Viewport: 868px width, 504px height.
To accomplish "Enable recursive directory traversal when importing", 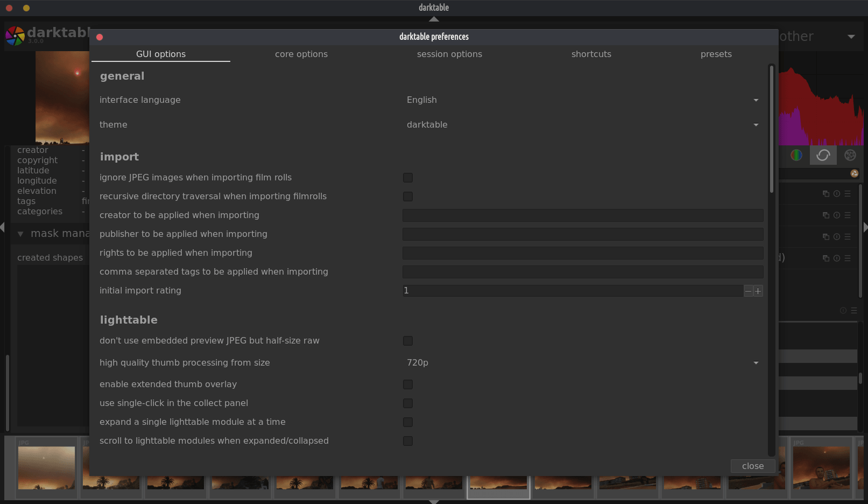I will [x=408, y=197].
